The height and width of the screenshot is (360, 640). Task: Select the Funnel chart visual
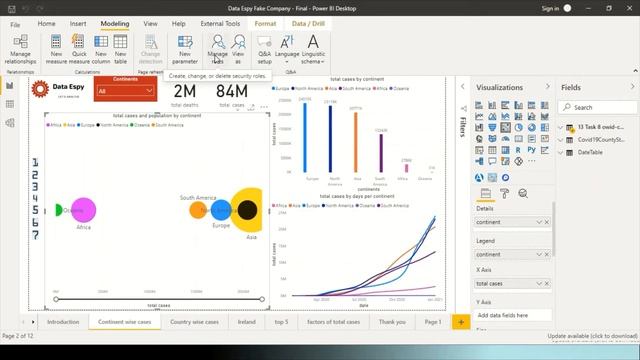[x=492, y=127]
